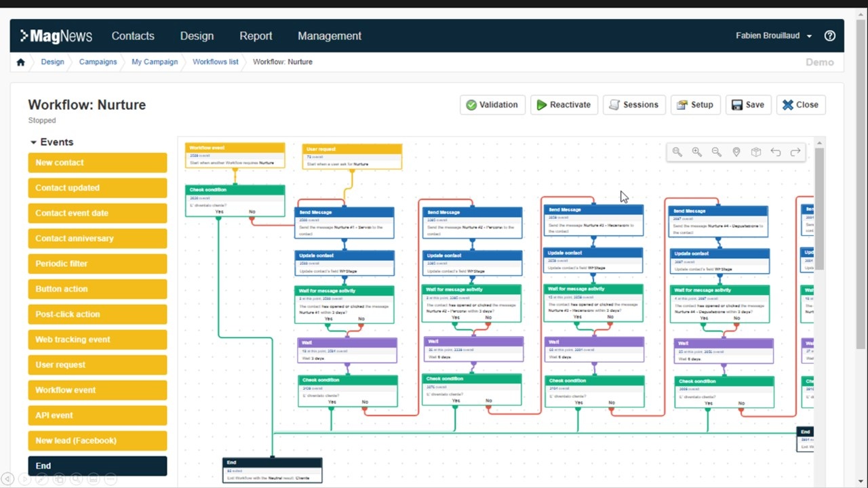
Task: Click the Validation button
Action: pyautogui.click(x=492, y=105)
